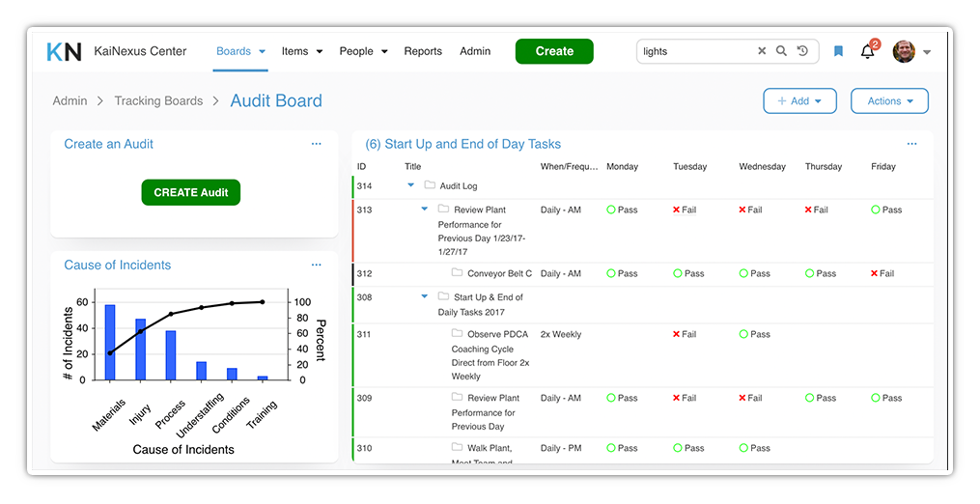Open Cause of Incidents card options menu
Image resolution: width=980 pixels, height=504 pixels.
[x=316, y=265]
